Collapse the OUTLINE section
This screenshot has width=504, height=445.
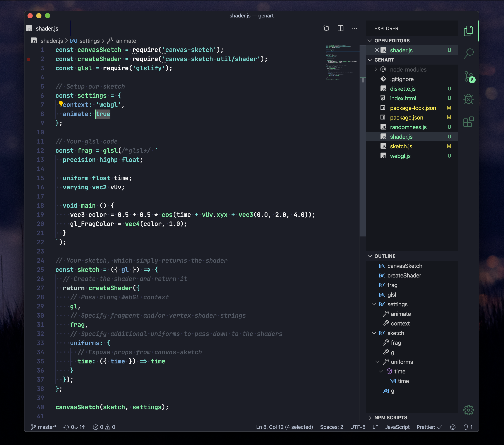[384, 256]
